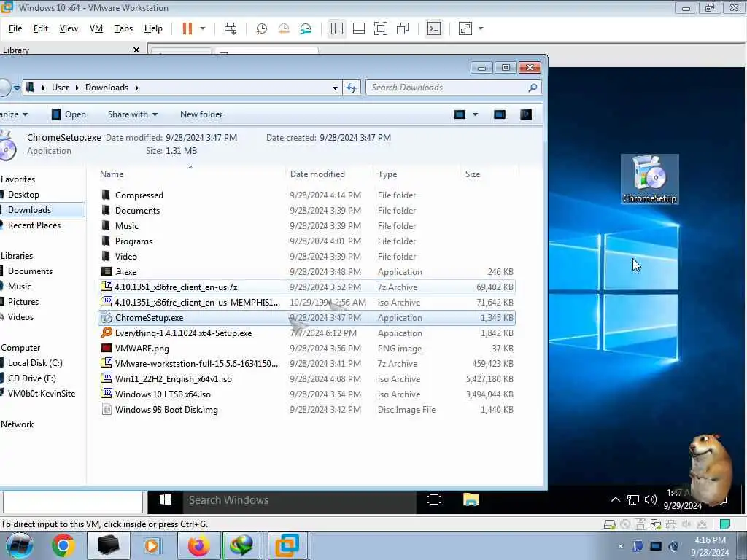Click the Send Ctrl+Alt+Del icon
Image resolution: width=747 pixels, height=560 pixels.
click(231, 28)
